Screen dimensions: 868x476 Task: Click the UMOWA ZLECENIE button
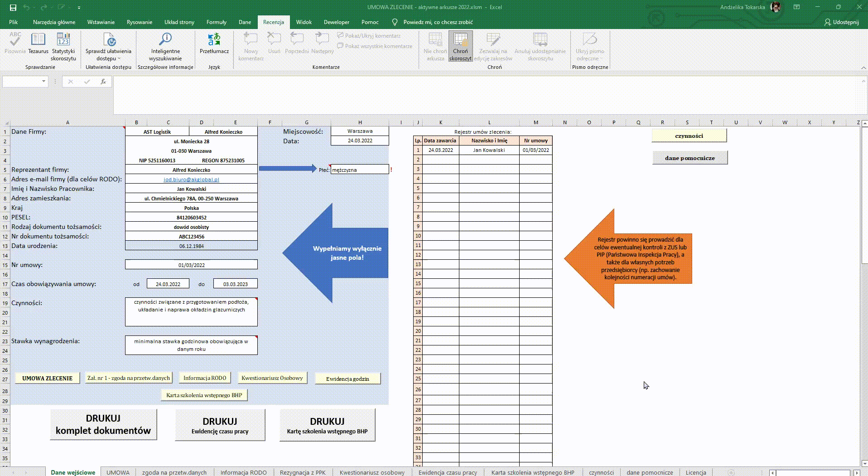(x=48, y=378)
